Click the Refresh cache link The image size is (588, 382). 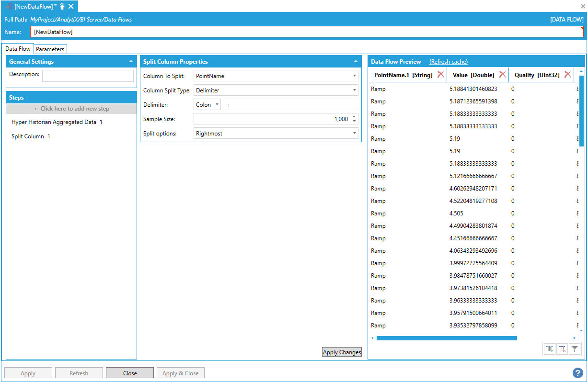click(448, 62)
